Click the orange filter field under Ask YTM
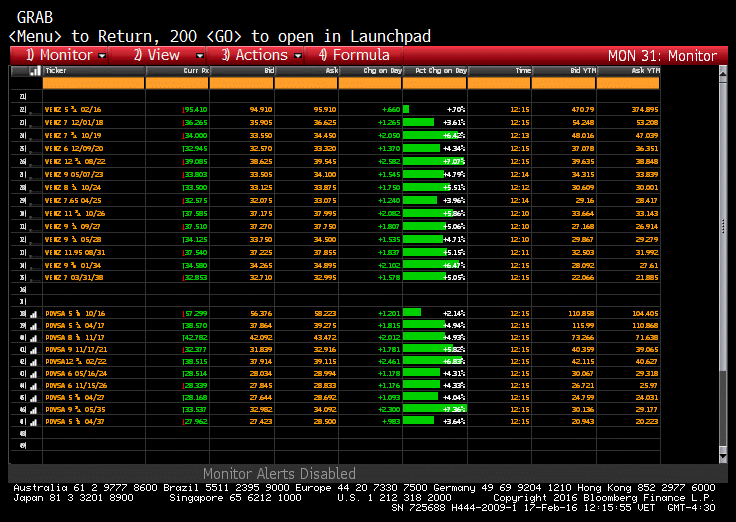The width and height of the screenshot is (736, 522). pos(628,83)
